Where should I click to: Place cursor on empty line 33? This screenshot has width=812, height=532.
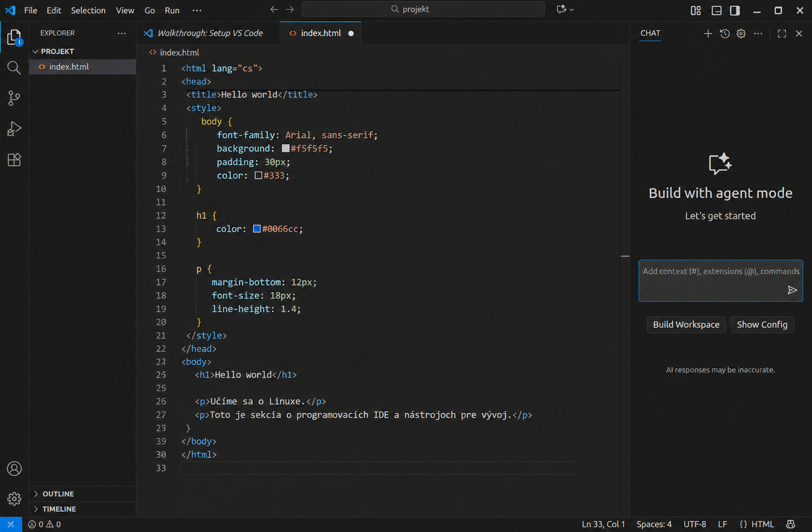[x=378, y=468]
